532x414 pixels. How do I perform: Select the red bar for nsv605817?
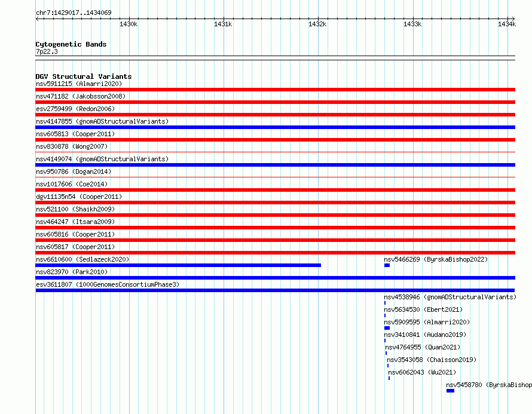pyautogui.click(x=275, y=253)
